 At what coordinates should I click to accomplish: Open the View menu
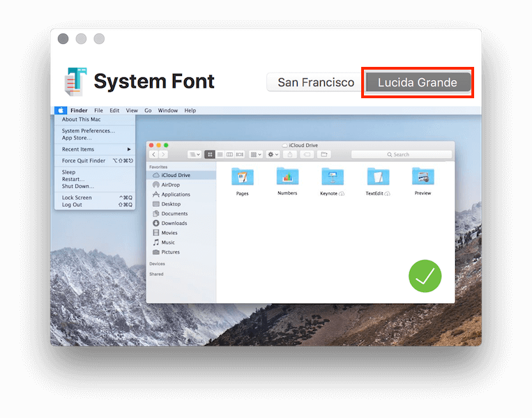(132, 111)
